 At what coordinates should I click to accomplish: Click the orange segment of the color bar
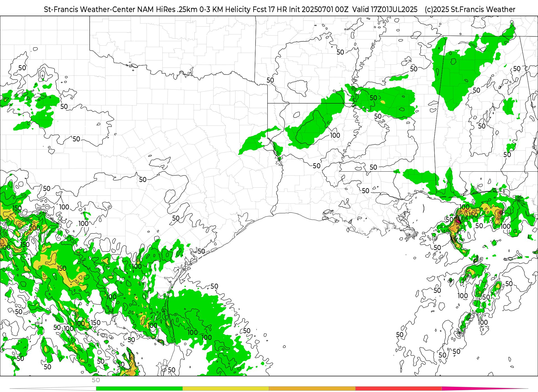[x=312, y=389]
